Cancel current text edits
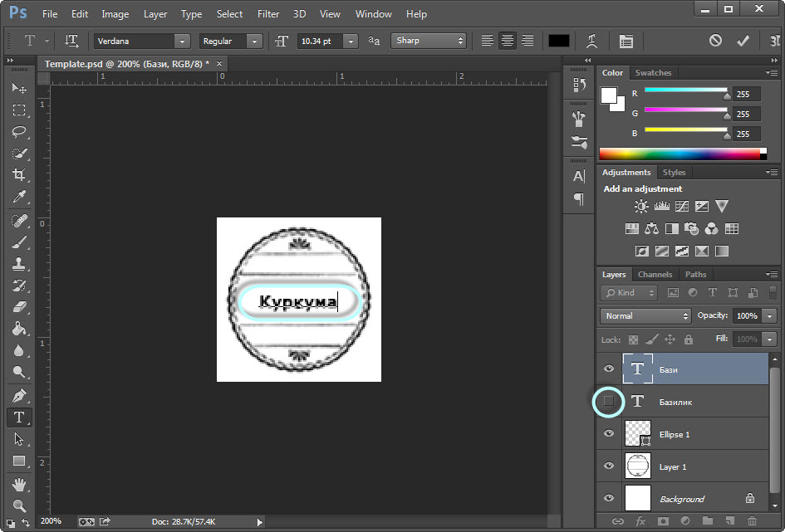Viewport: 785px width, 532px height. pos(714,40)
